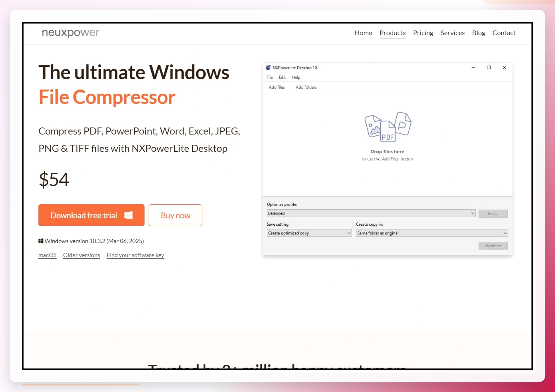The image size is (555, 392).
Task: Click the Optimize button
Action: point(493,246)
